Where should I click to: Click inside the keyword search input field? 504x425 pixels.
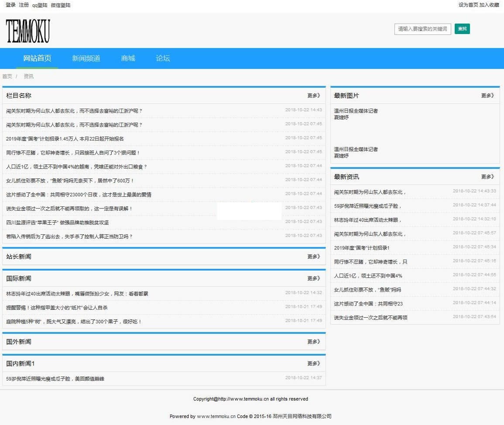[x=422, y=29]
